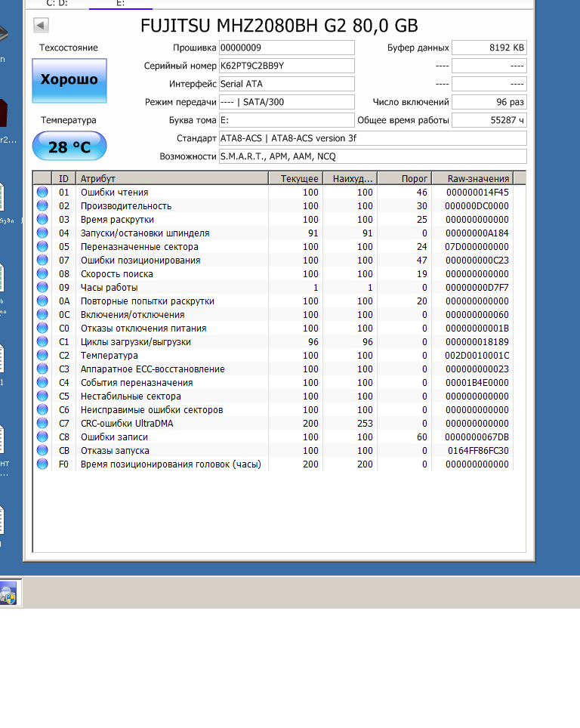Click the Прошивка firmware field

286,48
